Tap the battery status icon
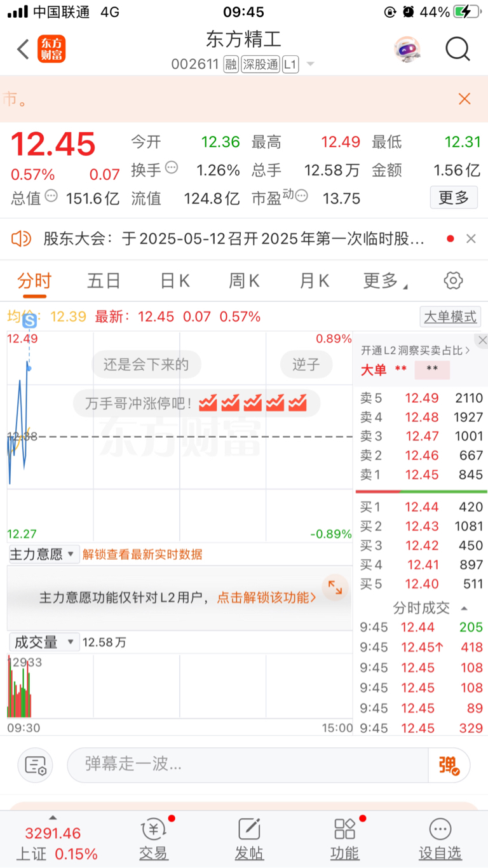This screenshot has height=868, width=488. [466, 11]
